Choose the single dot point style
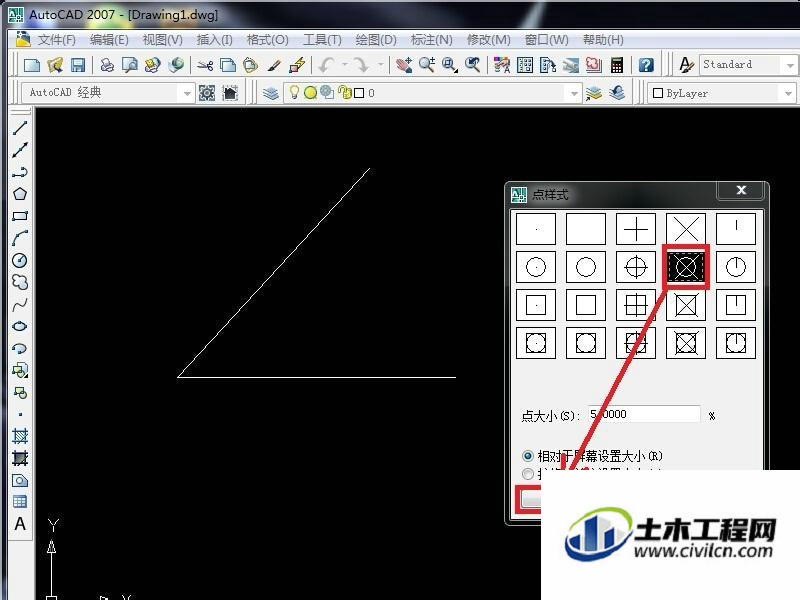The width and height of the screenshot is (800, 600). [536, 229]
